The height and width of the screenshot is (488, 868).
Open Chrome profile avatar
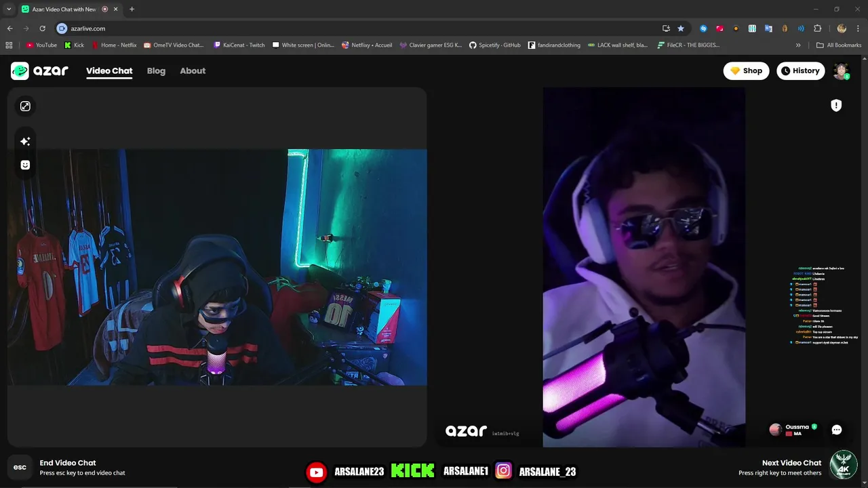(x=842, y=28)
